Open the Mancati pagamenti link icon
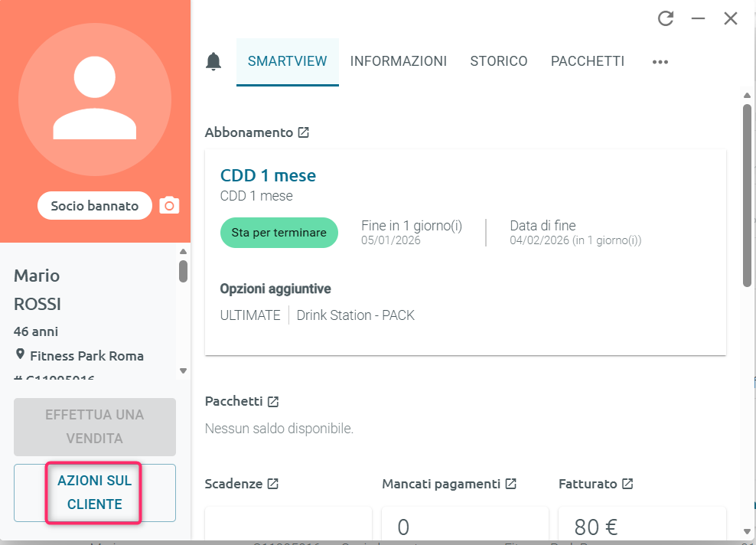The height and width of the screenshot is (545, 756). coord(511,484)
